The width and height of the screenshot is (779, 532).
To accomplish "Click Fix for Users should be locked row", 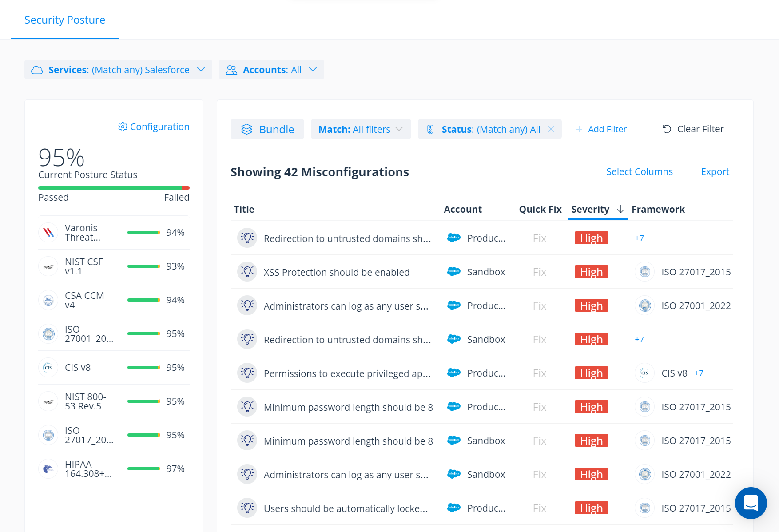I will click(540, 508).
